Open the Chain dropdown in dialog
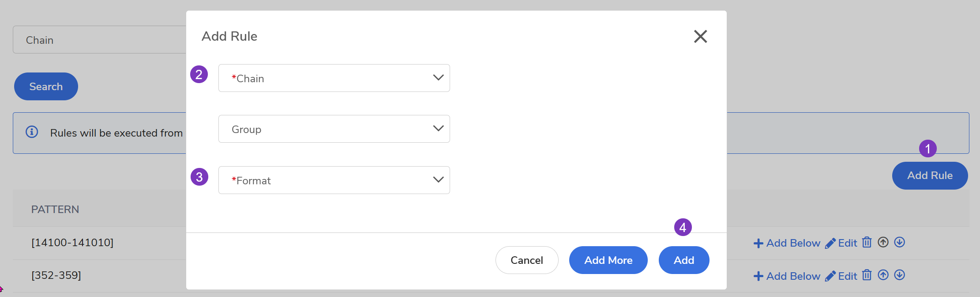Screen dimensions: 980x297 pos(334,78)
